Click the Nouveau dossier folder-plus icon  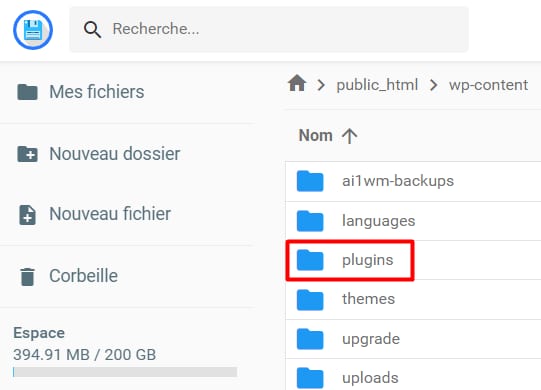[x=27, y=154]
